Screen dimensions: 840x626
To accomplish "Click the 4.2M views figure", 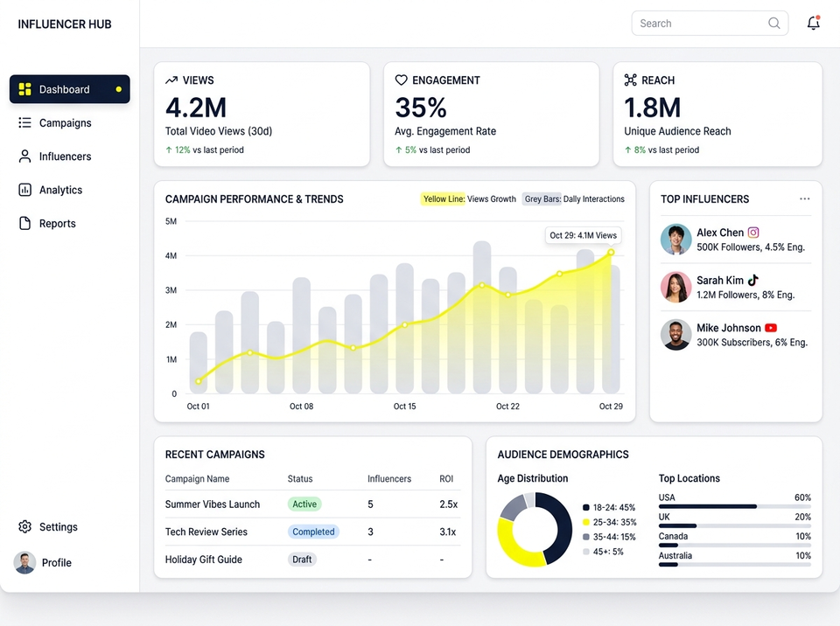I will tap(196, 108).
